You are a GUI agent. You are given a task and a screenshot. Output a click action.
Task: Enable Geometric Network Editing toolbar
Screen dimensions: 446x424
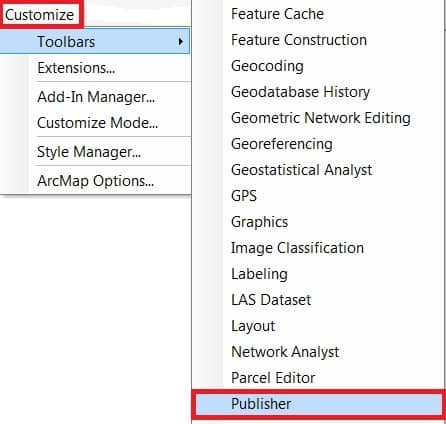click(x=319, y=118)
